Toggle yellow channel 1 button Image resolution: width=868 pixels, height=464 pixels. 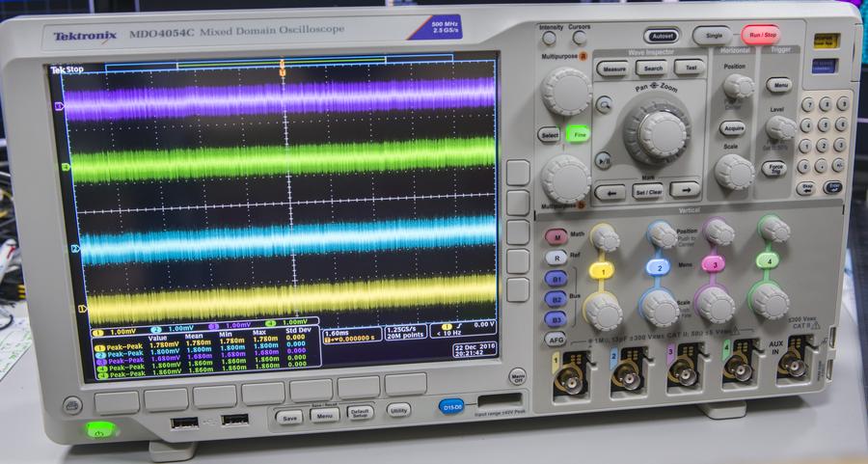click(x=601, y=271)
